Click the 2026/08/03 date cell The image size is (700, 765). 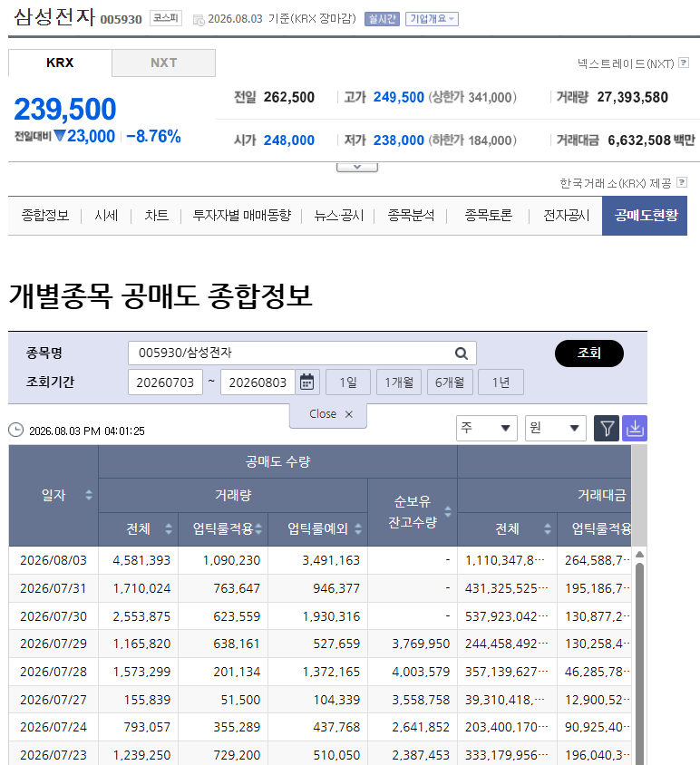(53, 560)
